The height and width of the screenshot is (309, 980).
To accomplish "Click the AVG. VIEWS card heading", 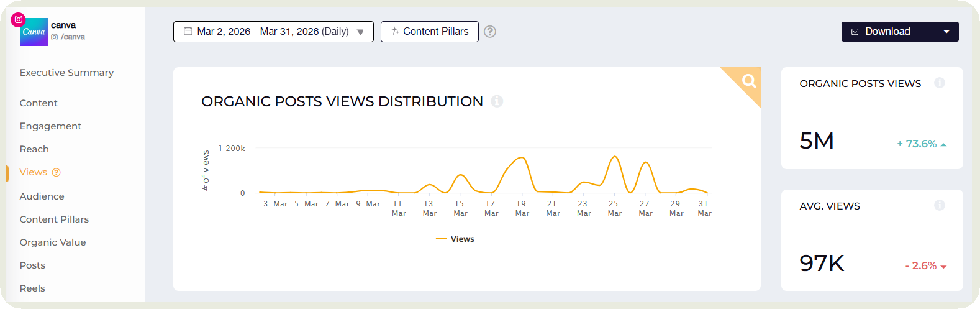I will point(830,206).
